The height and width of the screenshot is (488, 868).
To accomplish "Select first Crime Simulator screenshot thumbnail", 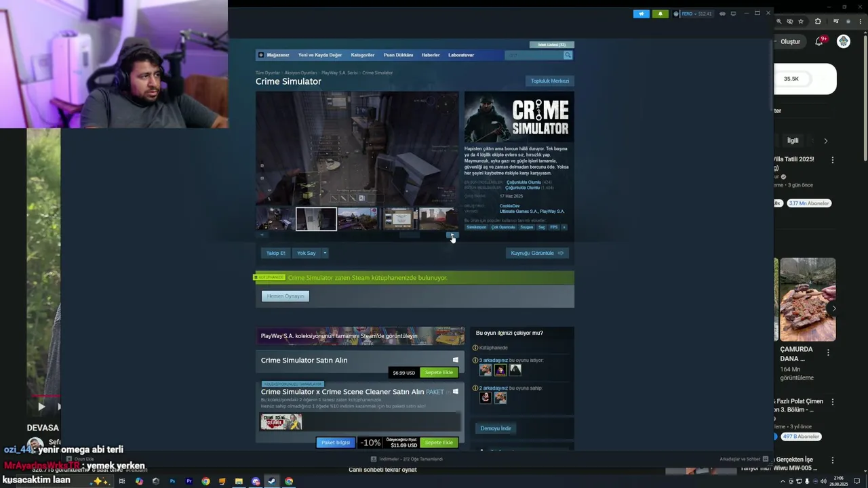I will pyautogui.click(x=275, y=219).
